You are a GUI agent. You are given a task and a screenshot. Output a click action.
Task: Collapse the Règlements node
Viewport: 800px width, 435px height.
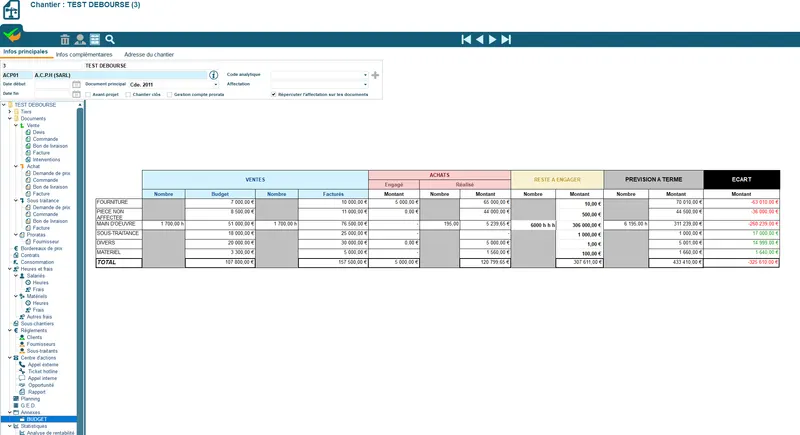click(x=10, y=330)
